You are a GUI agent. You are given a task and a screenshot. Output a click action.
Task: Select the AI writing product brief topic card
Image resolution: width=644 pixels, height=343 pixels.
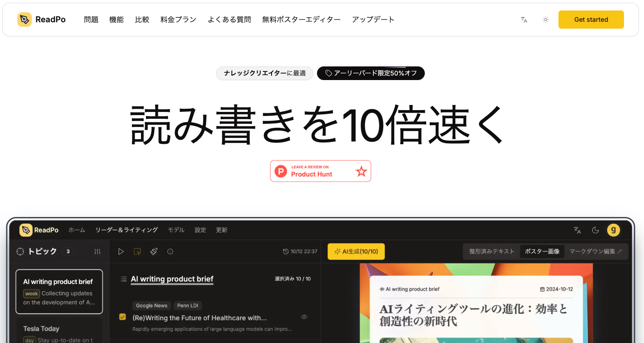59,292
